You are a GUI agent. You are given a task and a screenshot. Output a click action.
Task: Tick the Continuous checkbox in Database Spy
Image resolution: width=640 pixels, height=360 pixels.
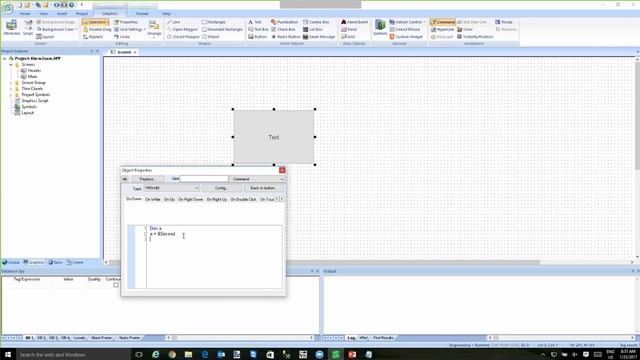pos(116,285)
